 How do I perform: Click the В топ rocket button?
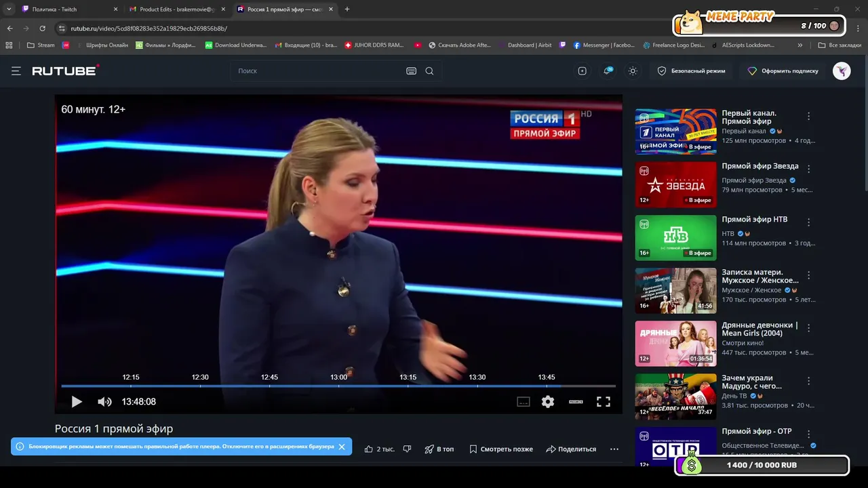click(439, 449)
